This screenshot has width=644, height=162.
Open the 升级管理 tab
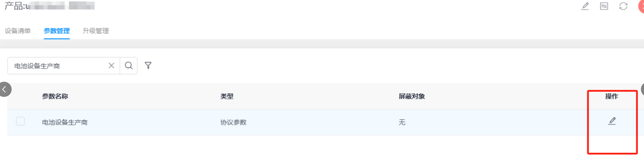pos(96,31)
